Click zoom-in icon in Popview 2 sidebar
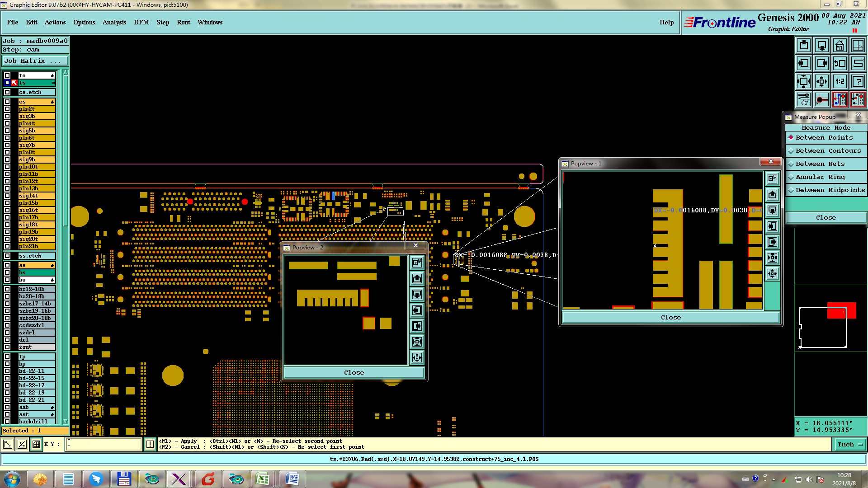Screen dimensions: 868x488 417,342
